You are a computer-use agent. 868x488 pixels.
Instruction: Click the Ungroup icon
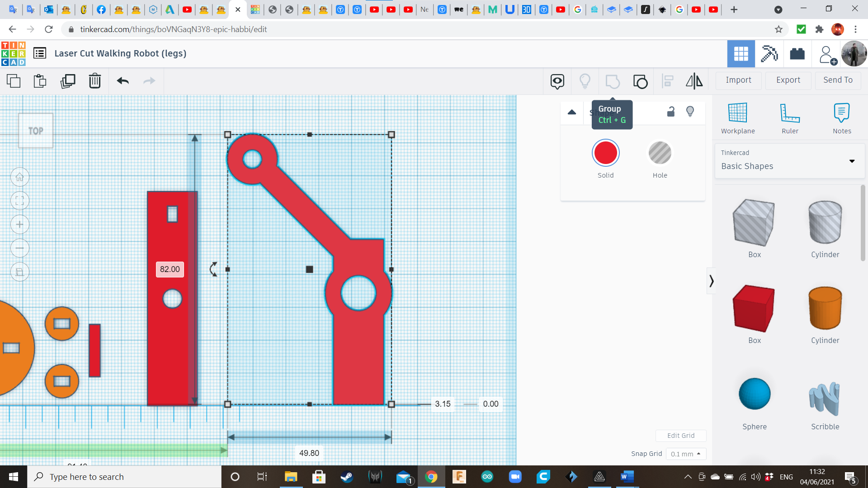[640, 81]
